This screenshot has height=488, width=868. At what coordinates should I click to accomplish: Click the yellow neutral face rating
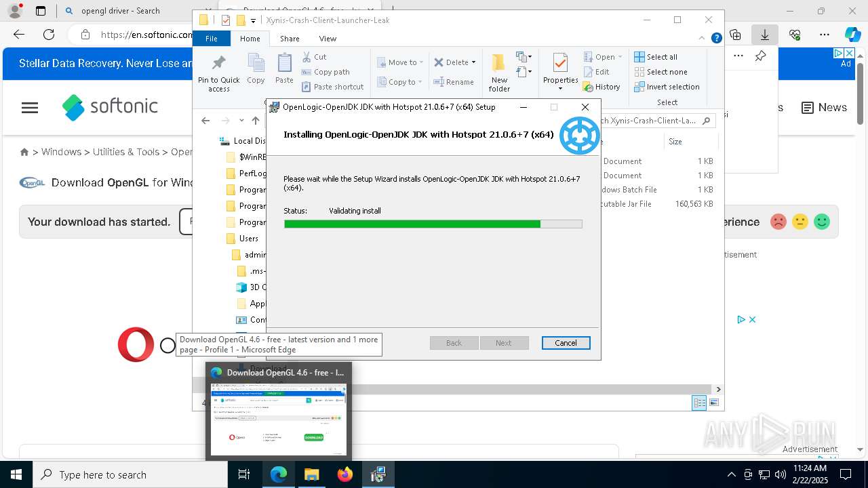[x=800, y=222]
